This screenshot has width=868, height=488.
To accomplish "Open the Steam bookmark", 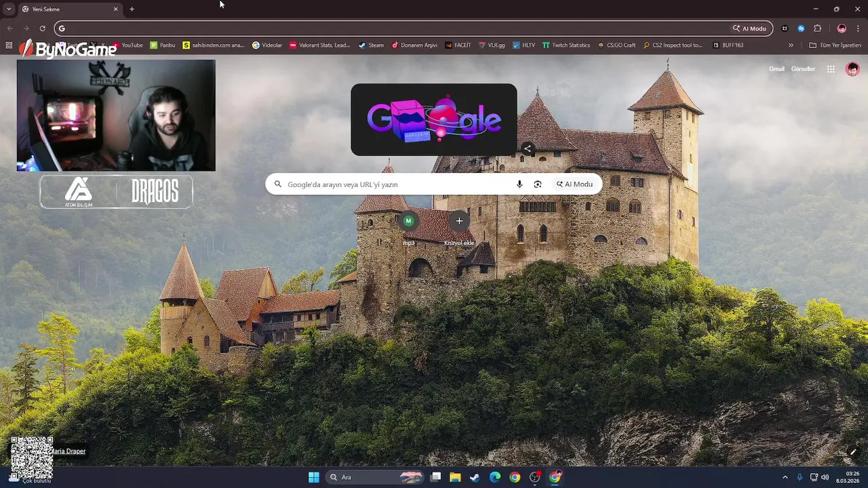I will coord(371,45).
